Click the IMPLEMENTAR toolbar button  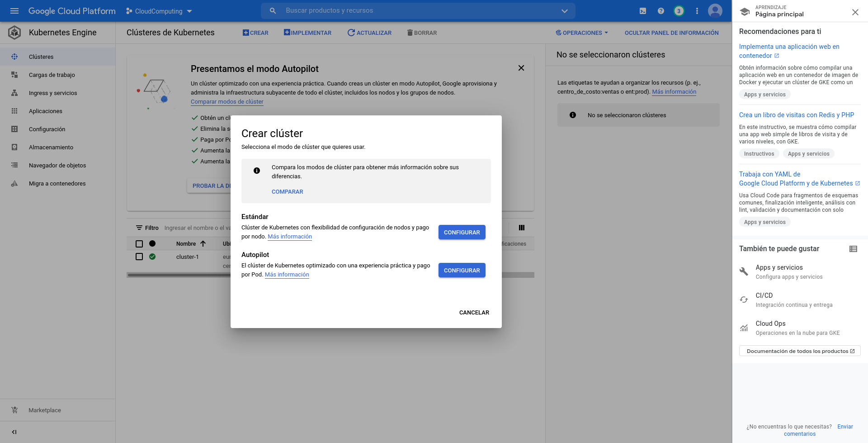click(x=307, y=33)
